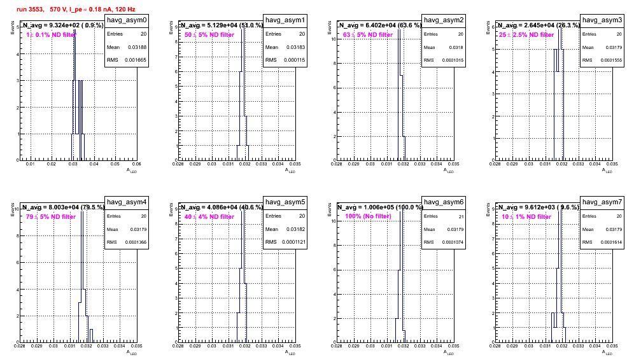Screen dimensions: 634x364
Task: Click the 'N_avg = 4.086e+04 (40.6 %)' label
Action: click(221, 207)
